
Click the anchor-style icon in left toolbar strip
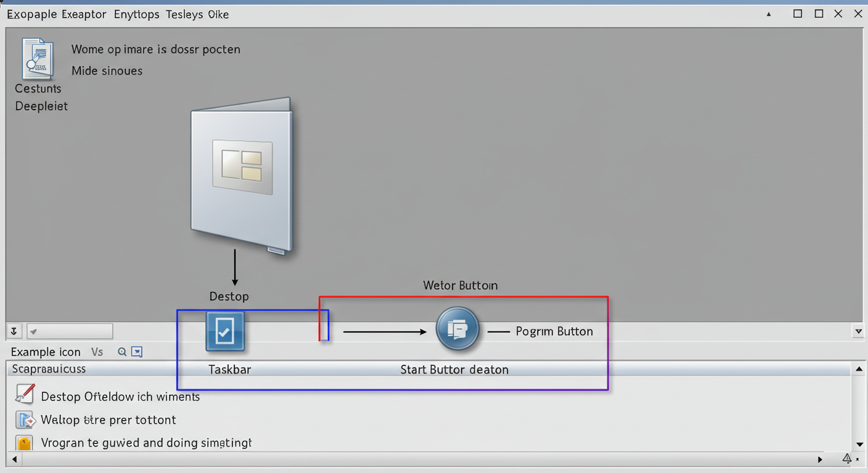point(14,331)
